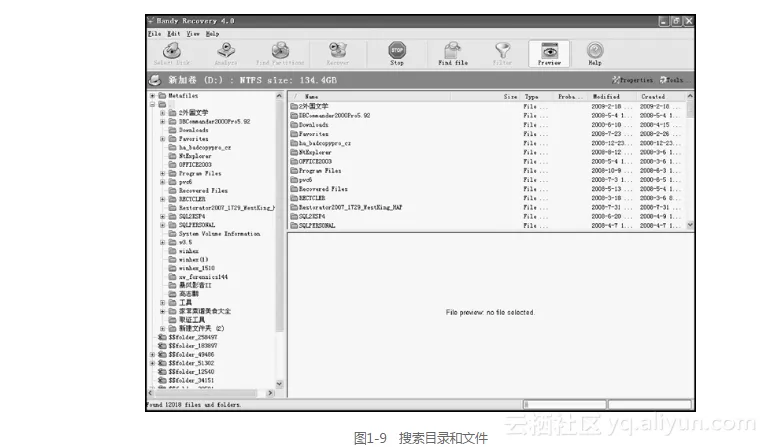Image resolution: width=767 pixels, height=447 pixels.
Task: Open the Help menu
Action: [212, 34]
